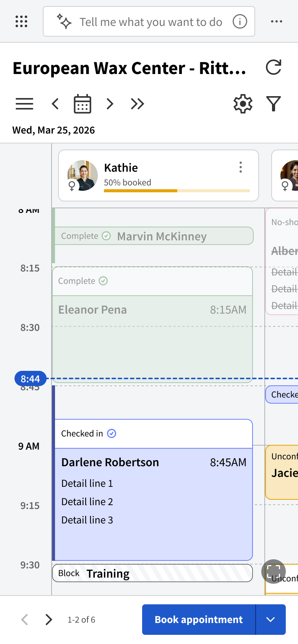Go to next page of staff columns

[x=49, y=620]
